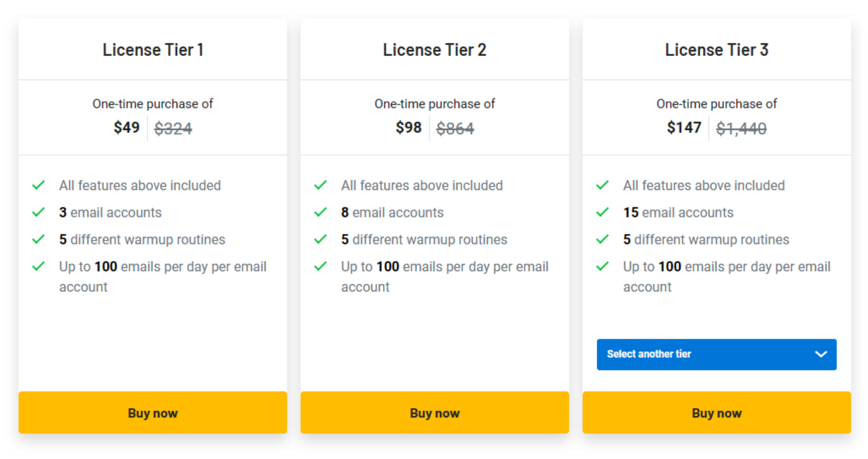The width and height of the screenshot is (868, 459).
Task: Click the $98 price in Tier 2
Action: click(409, 127)
